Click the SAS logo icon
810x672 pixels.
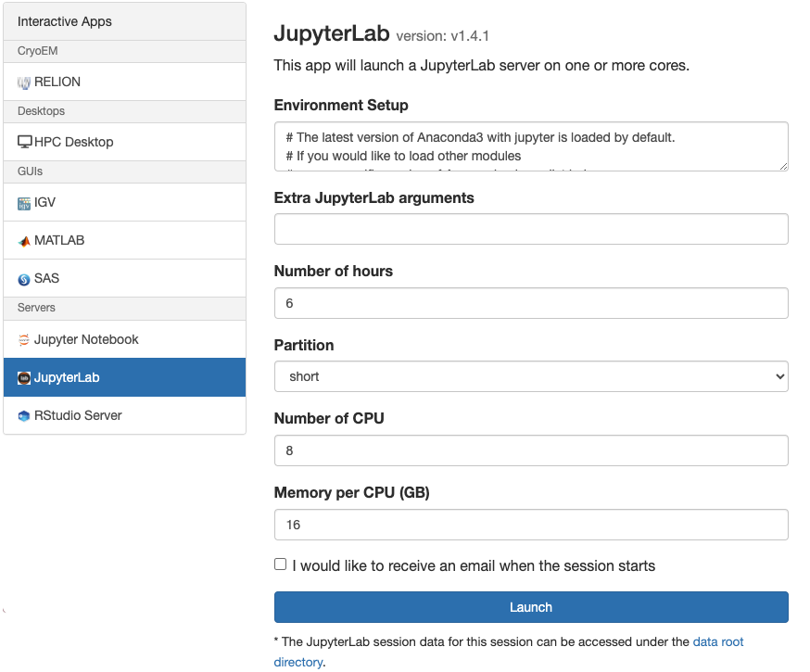[24, 279]
